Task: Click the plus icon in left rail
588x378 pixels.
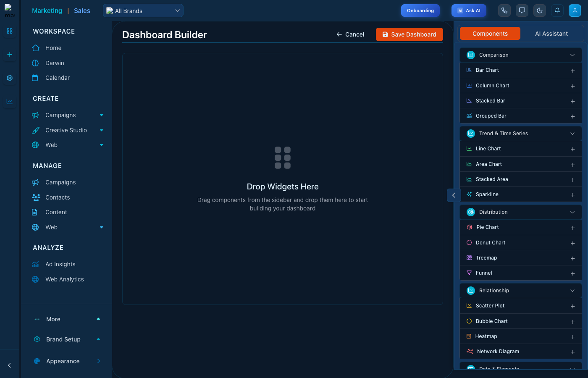Action: click(x=10, y=55)
